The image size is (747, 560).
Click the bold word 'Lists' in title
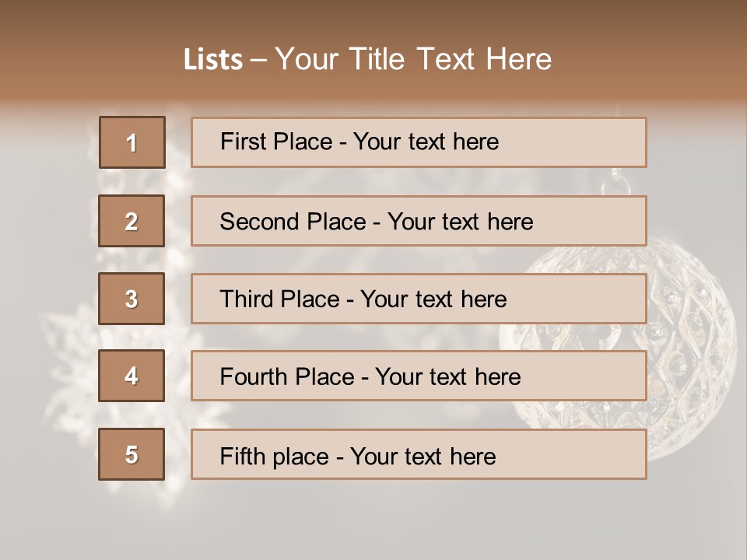point(213,60)
